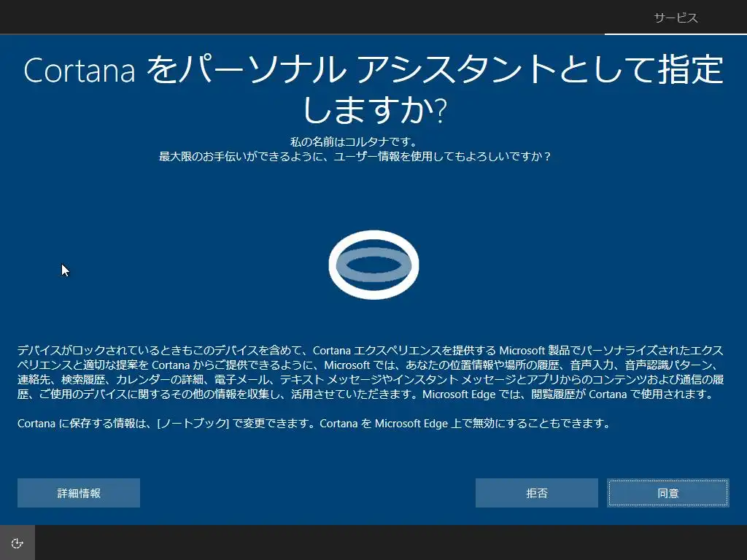Click the heading "Cortana をパーソナル アシスタントとして指定しますか?"
Viewport: 747px width, 560px height.
pyautogui.click(x=374, y=90)
